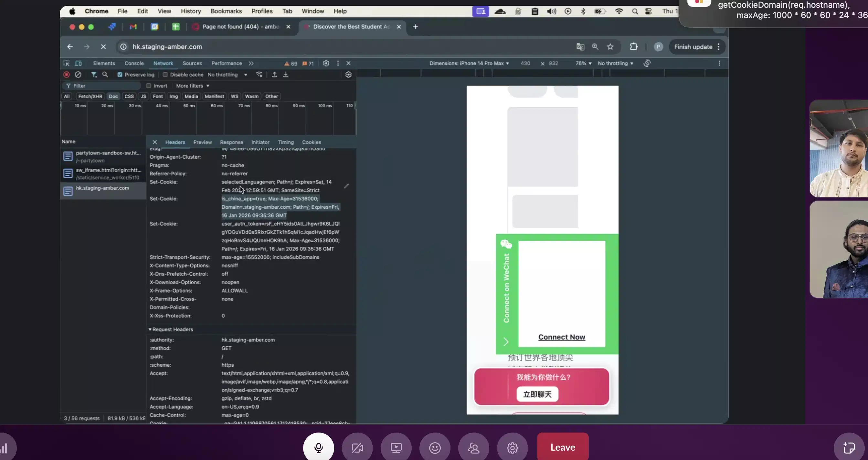Close the request details pane
The height and width of the screenshot is (460, 868).
pyautogui.click(x=155, y=142)
